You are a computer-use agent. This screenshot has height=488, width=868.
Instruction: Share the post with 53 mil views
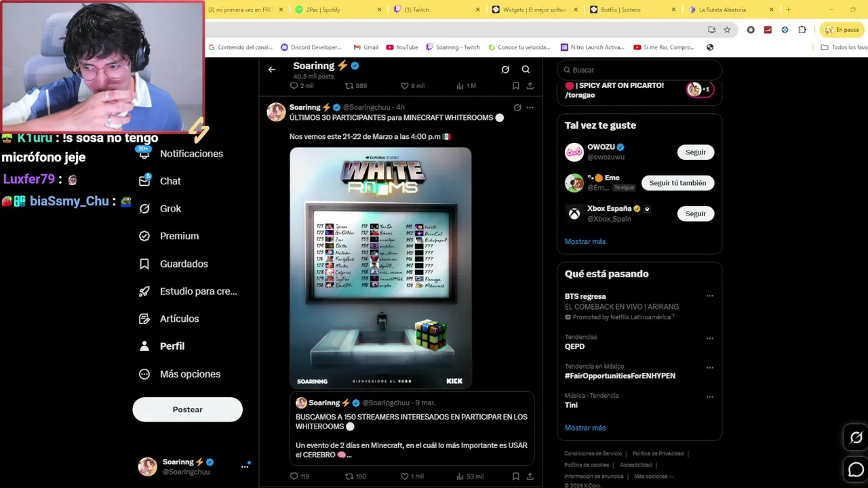[530, 476]
